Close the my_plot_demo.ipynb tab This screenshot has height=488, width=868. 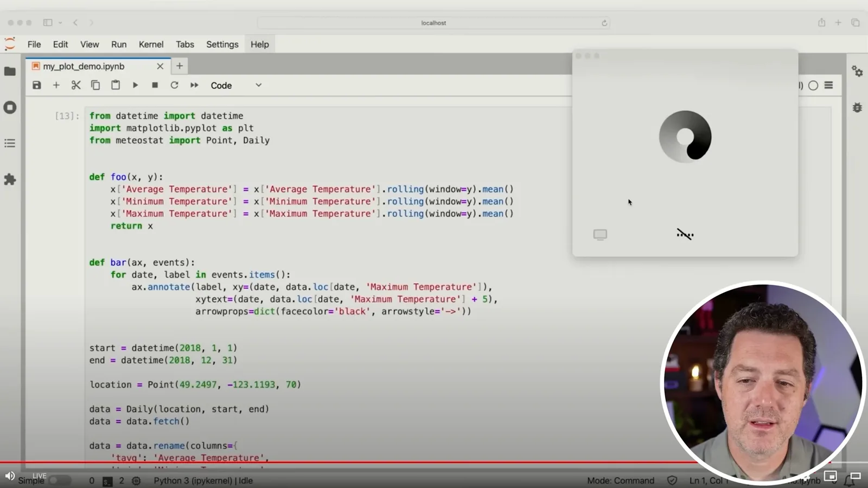[160, 66]
